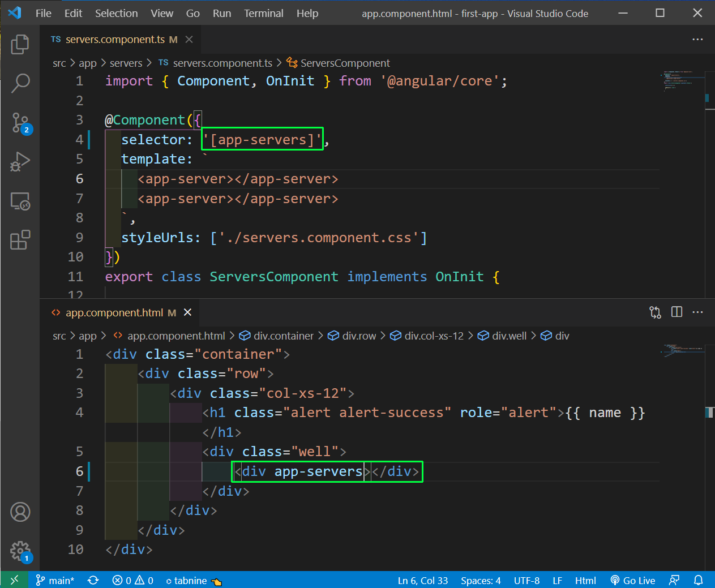Close the servers.component.ts tab
The width and height of the screenshot is (715, 588).
click(189, 40)
